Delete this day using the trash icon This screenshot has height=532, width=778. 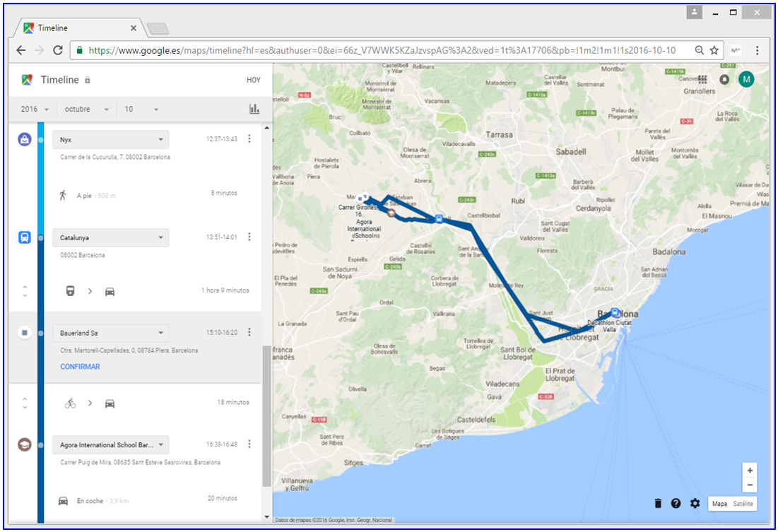658,503
